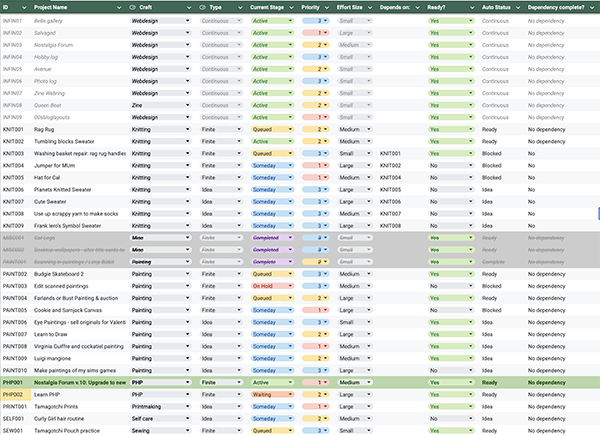Open the Current Stage column header menu
Image resolution: width=600 pixels, height=435 pixels.
[x=290, y=6]
